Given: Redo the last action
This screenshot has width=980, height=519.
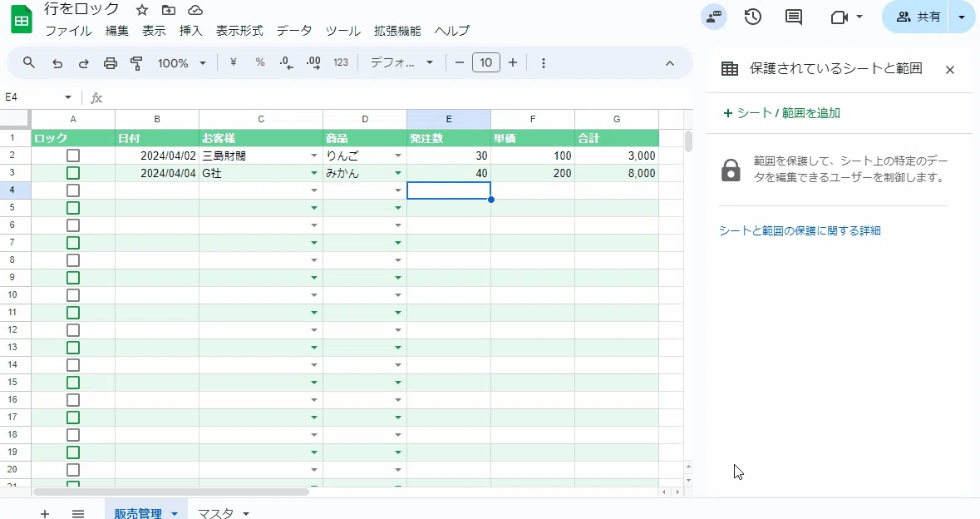Looking at the screenshot, I should click(x=83, y=63).
